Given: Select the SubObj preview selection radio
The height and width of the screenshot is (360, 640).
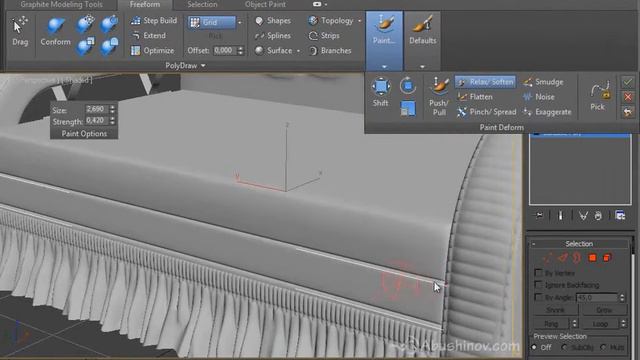Looking at the screenshot, I should [x=564, y=347].
